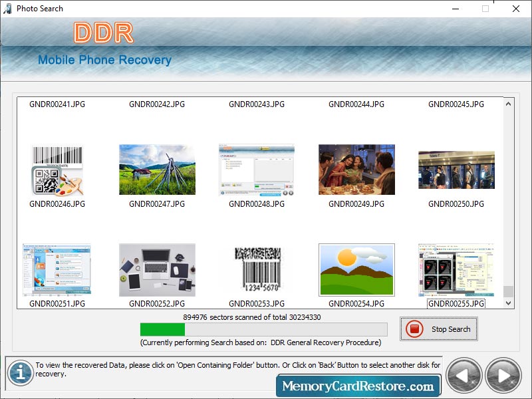This screenshot has width=532, height=399.
Task: Go forward with the right arrow button
Action: pyautogui.click(x=503, y=376)
